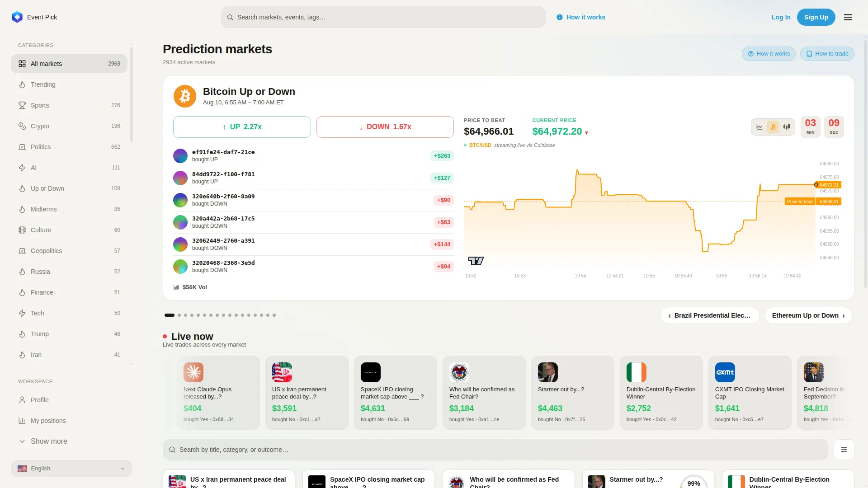Open the AI category
Image resolution: width=868 pixels, height=488 pixels.
click(x=69, y=168)
